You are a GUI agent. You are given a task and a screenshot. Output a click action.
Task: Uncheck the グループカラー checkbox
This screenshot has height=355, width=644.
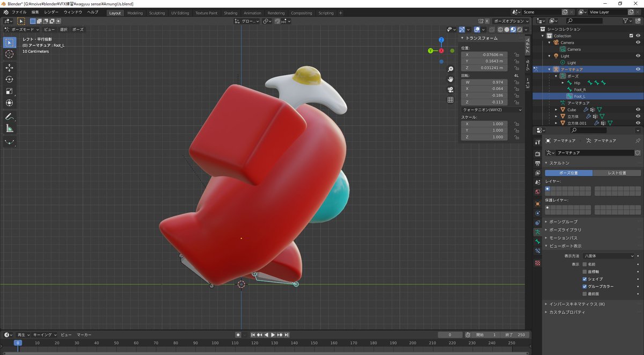(x=584, y=286)
